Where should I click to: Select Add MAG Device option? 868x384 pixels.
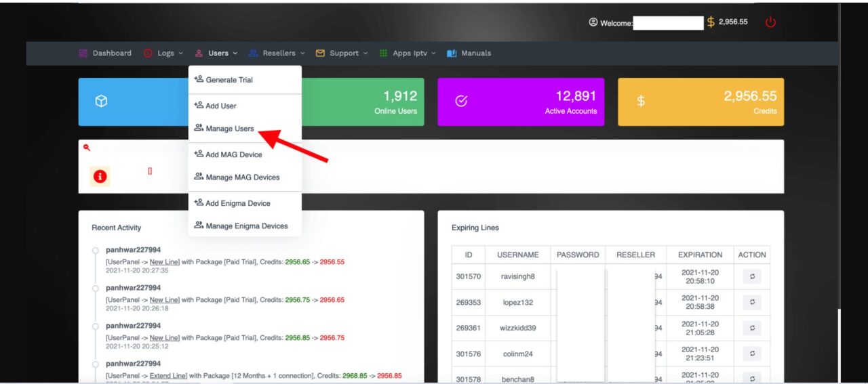click(x=233, y=154)
